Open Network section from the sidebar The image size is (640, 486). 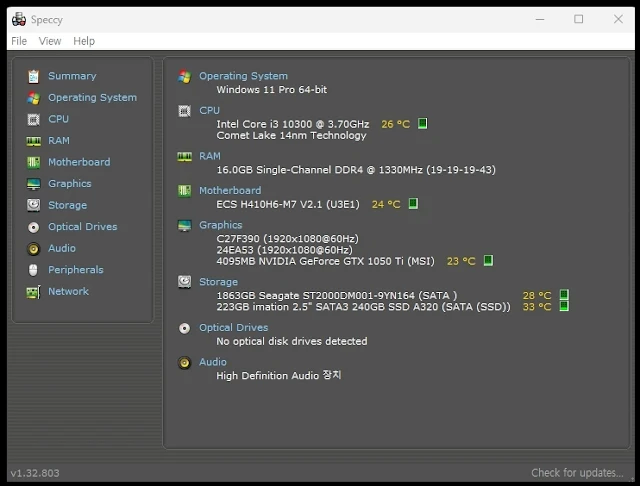68,291
